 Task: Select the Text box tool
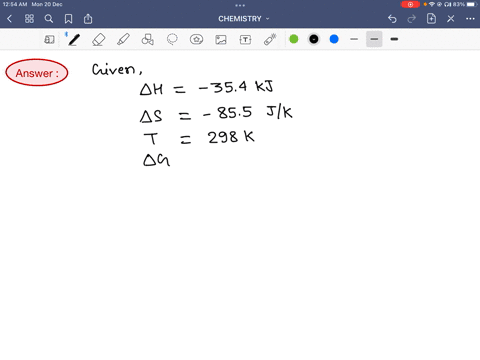pyautogui.click(x=245, y=40)
